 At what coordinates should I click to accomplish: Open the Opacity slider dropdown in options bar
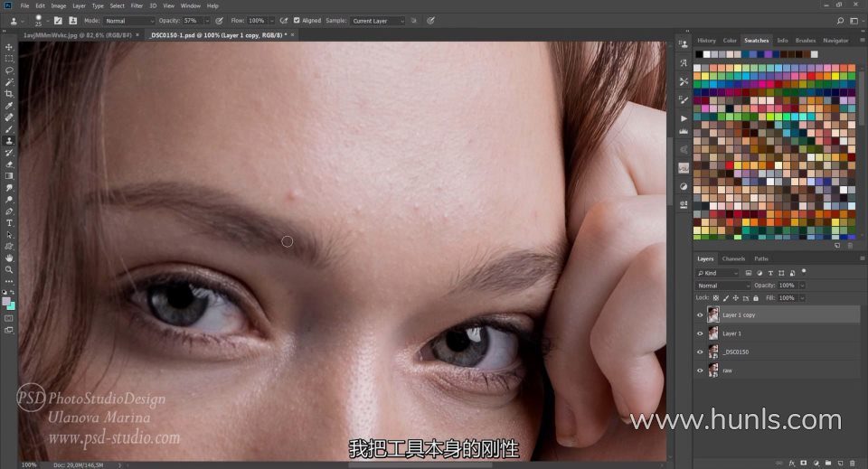(x=207, y=21)
